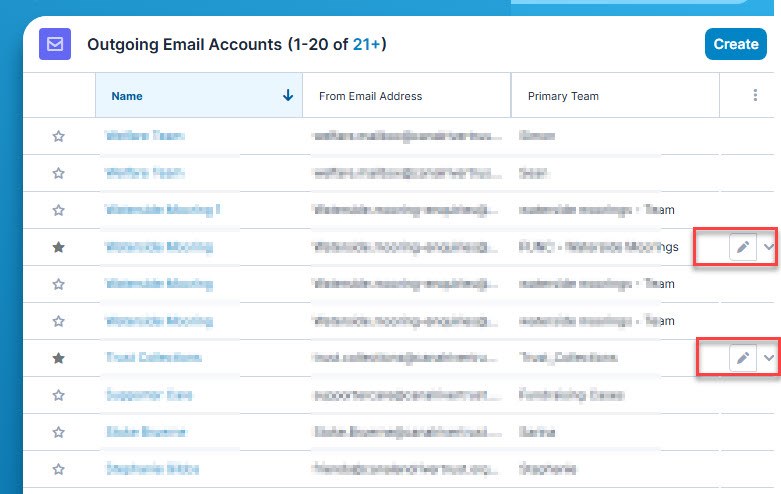Open the Trust Collections account link
781x494 pixels.
153,357
